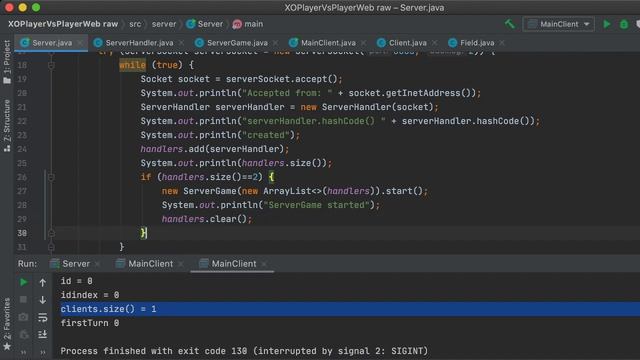Click the up arrow in Run panel
640x360 pixels.
click(x=42, y=282)
